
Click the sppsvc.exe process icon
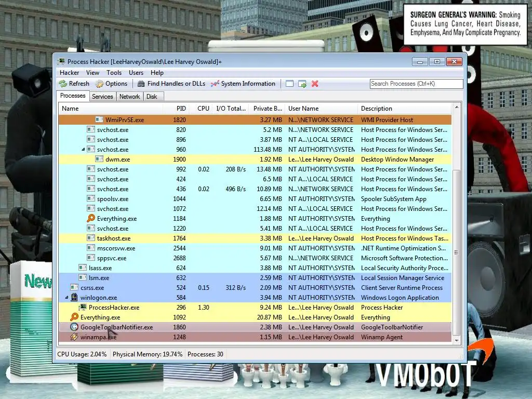90,258
